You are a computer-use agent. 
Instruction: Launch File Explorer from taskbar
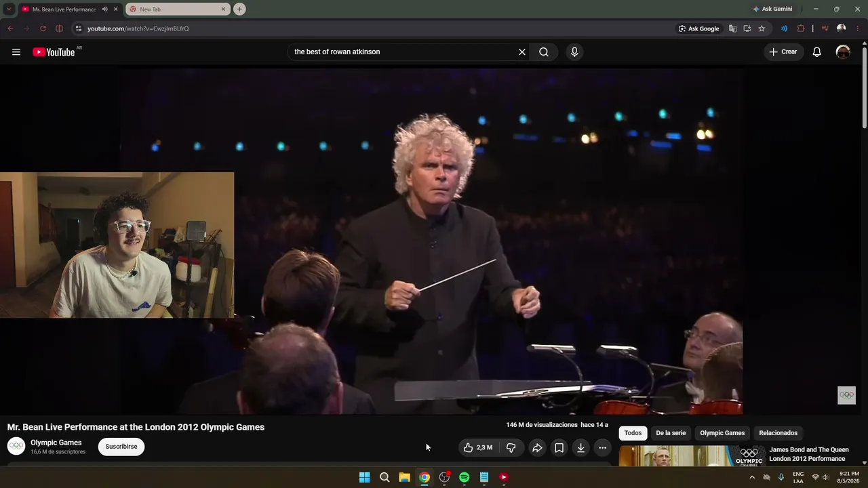(404, 477)
